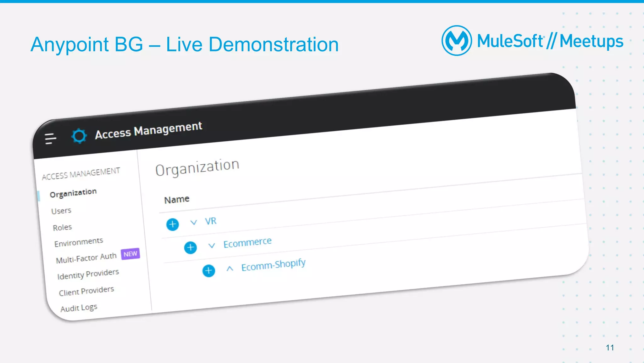The image size is (644, 363).
Task: Click the Name column header
Action: click(x=177, y=199)
